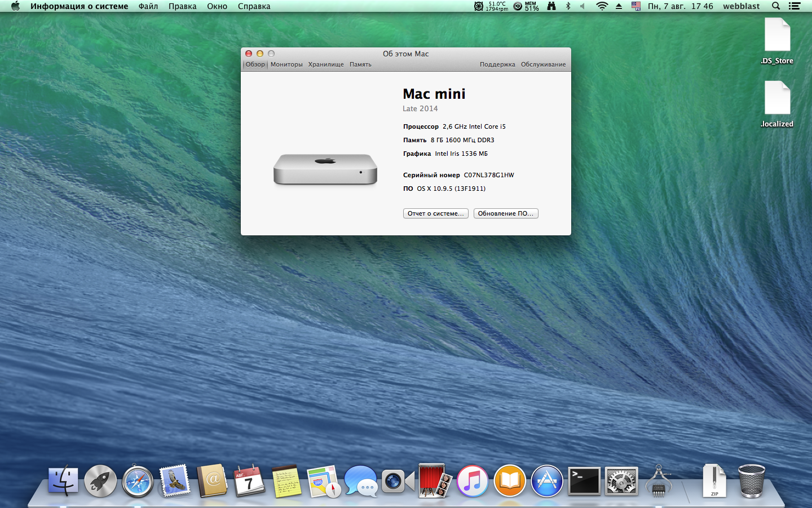Screen dimensions: 812x508
Task: Select .localized file on desktop
Action: click(x=777, y=104)
